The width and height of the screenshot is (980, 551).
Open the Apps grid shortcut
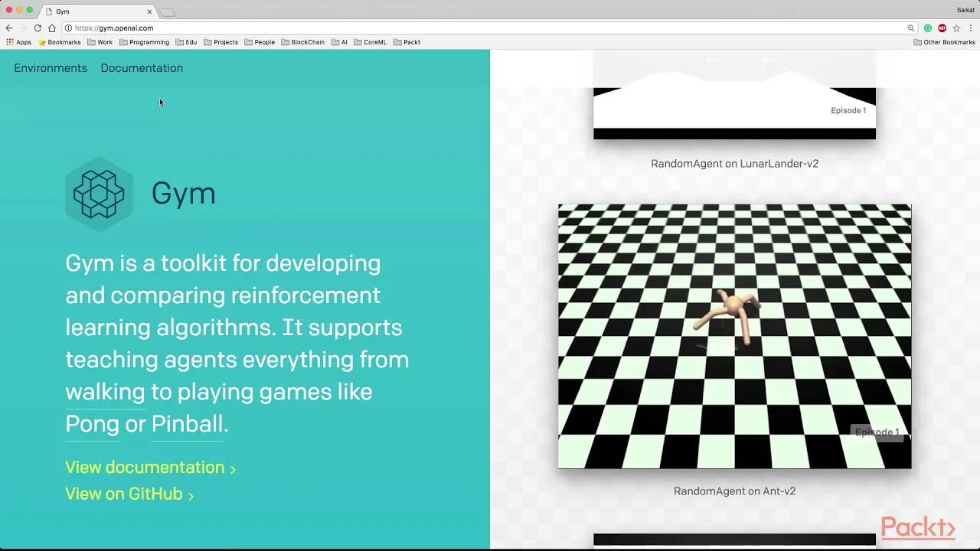tap(19, 42)
